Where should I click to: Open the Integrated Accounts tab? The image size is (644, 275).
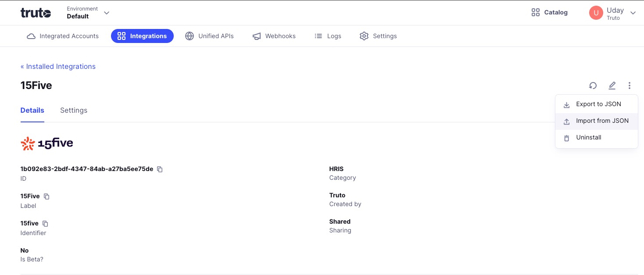63,36
